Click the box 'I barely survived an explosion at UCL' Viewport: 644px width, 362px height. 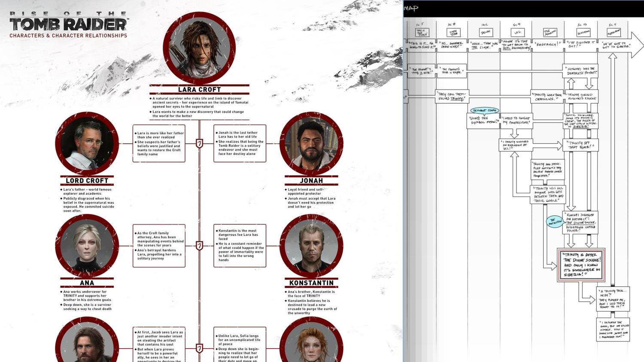(x=516, y=145)
